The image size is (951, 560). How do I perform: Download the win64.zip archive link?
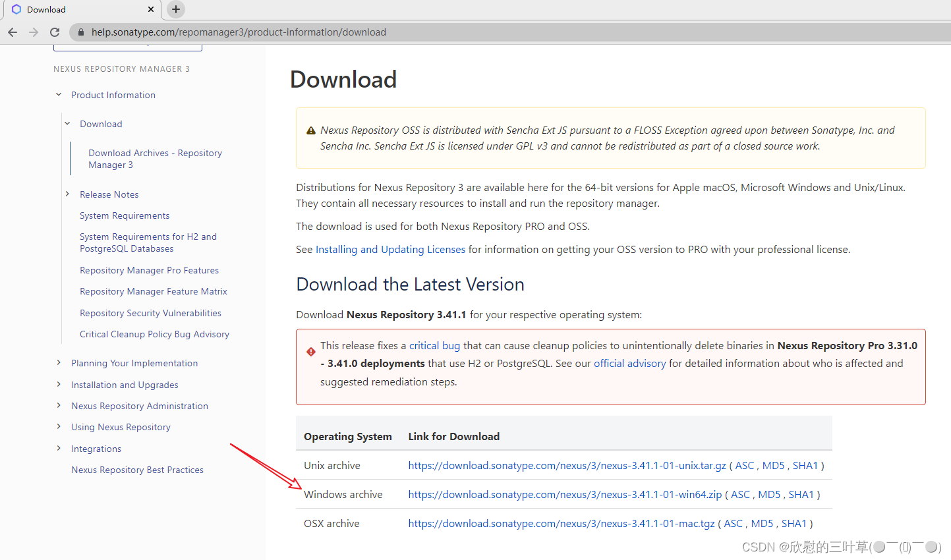click(565, 494)
